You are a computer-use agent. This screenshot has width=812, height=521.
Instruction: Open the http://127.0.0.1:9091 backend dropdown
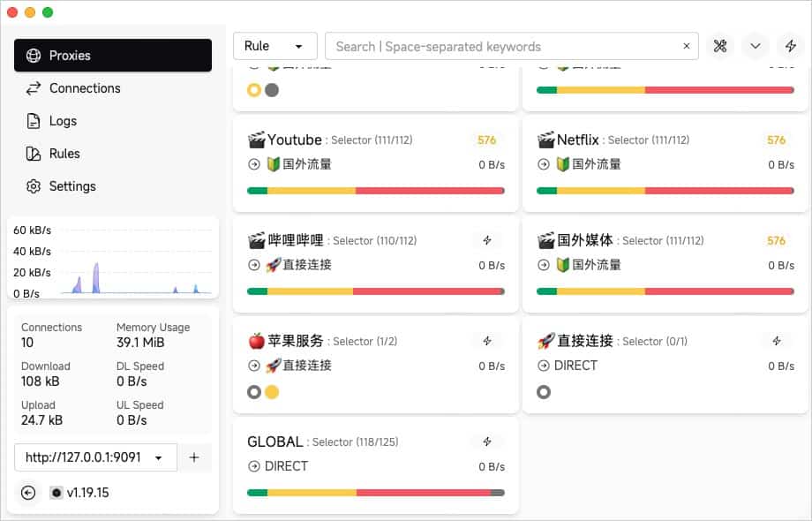click(95, 457)
